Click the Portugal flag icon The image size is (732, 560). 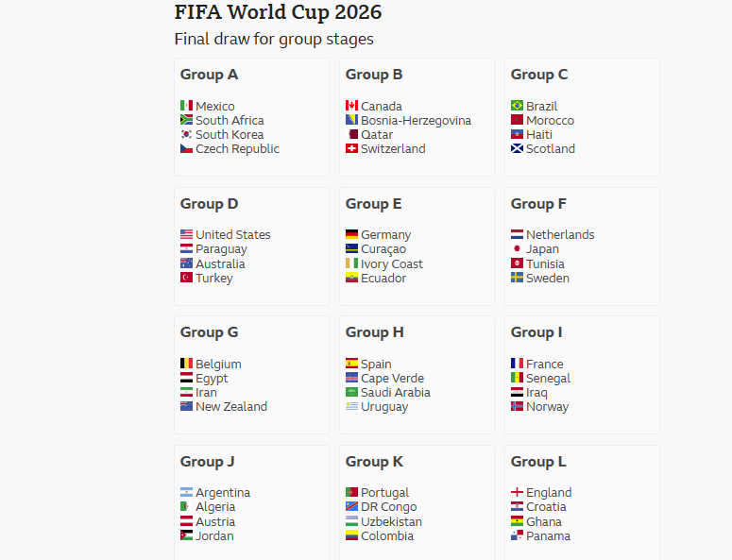(351, 493)
